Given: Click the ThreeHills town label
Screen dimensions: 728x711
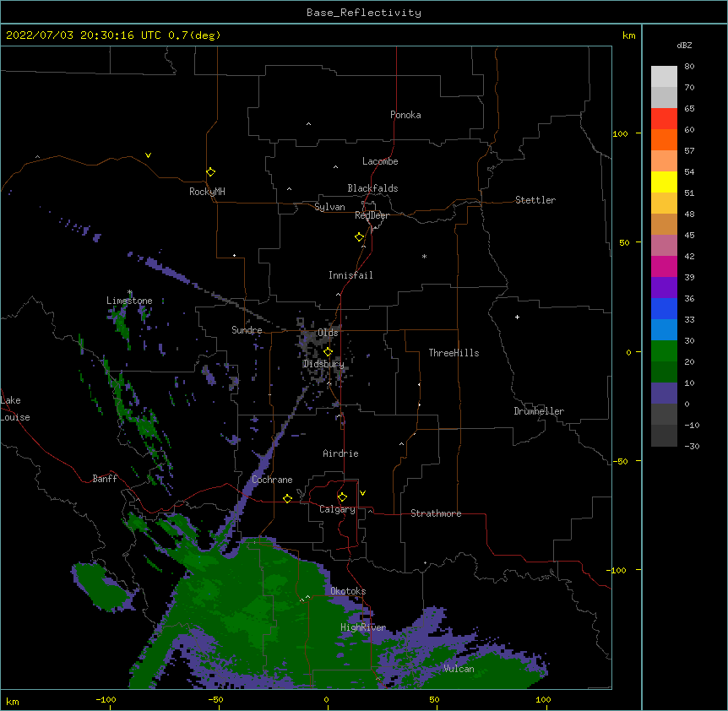Looking at the screenshot, I should click(454, 353).
